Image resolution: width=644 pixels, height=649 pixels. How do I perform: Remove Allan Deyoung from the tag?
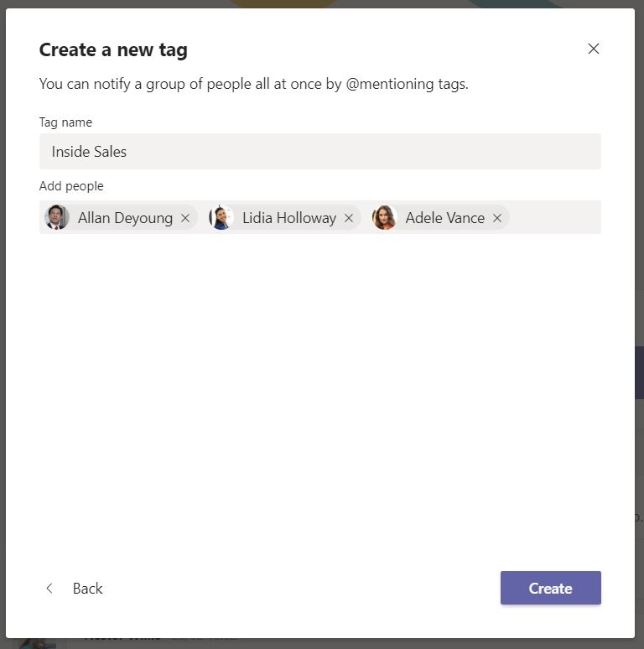185,218
